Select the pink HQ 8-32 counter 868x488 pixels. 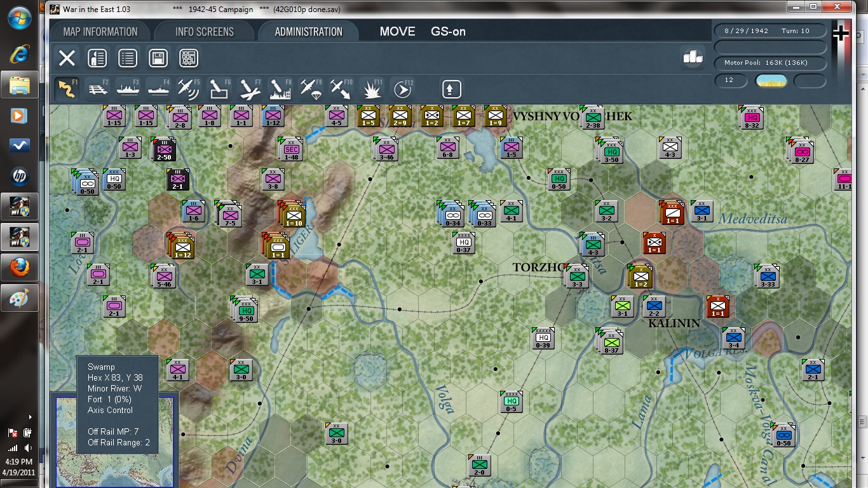pos(752,117)
